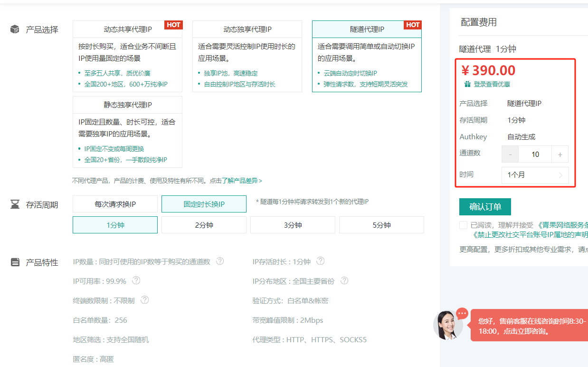Open the 时间 1个月 dropdown

point(535,175)
